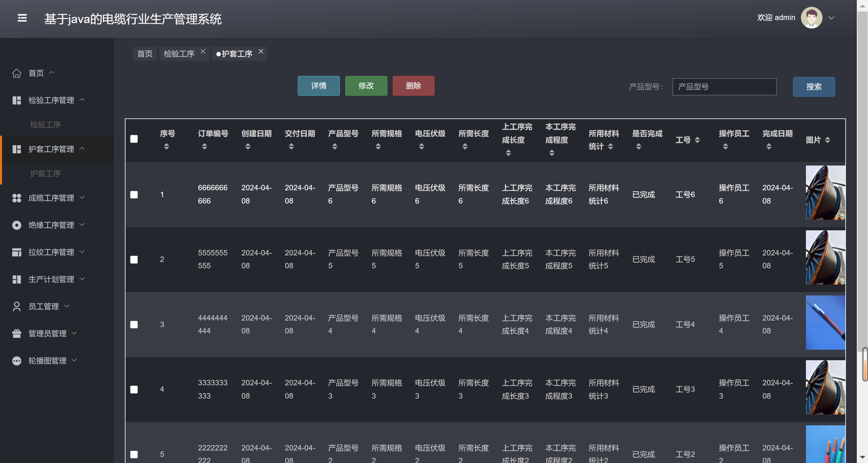Collapse the 检验工序管理 chevron

(x=82, y=100)
